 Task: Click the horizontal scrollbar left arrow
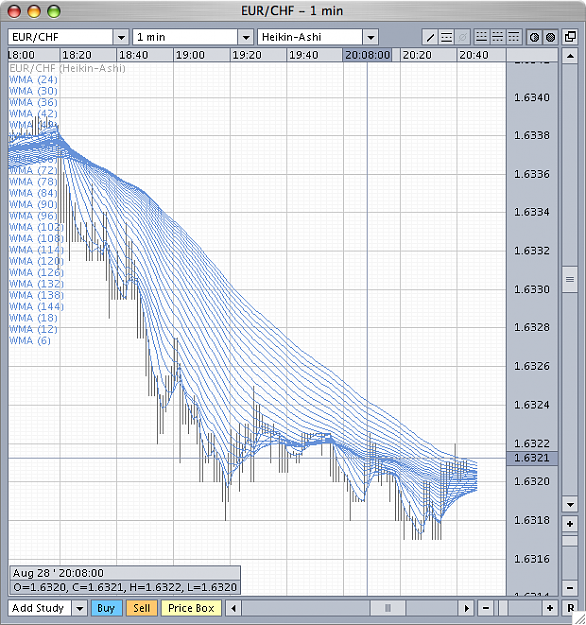(234, 608)
